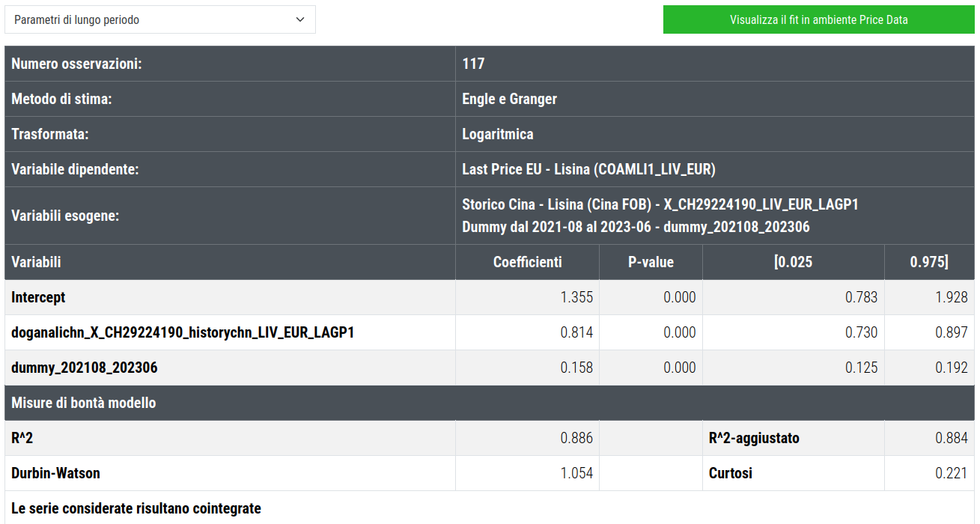Select the 'Numero osservazioni:' label
Image resolution: width=980 pixels, height=524 pixels.
point(76,64)
